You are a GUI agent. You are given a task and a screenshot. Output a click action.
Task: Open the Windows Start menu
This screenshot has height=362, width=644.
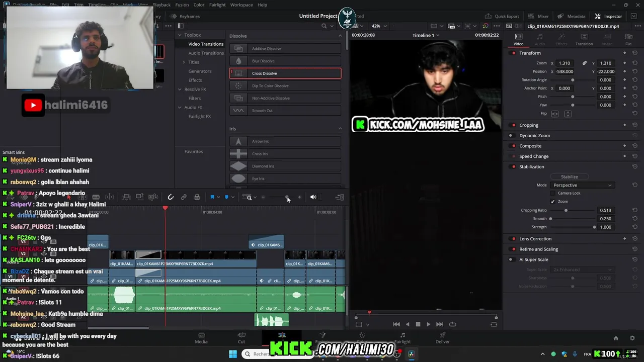(232, 354)
